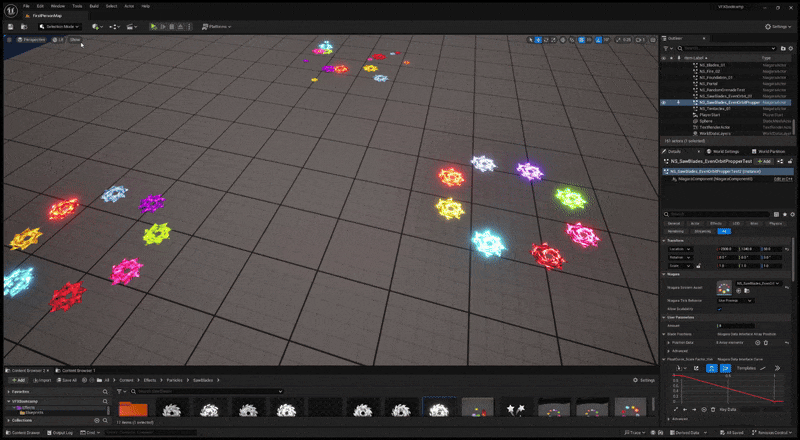Open the Blueprints toolbar icon menu
Viewport: 800px width, 440px height.
pos(114,27)
